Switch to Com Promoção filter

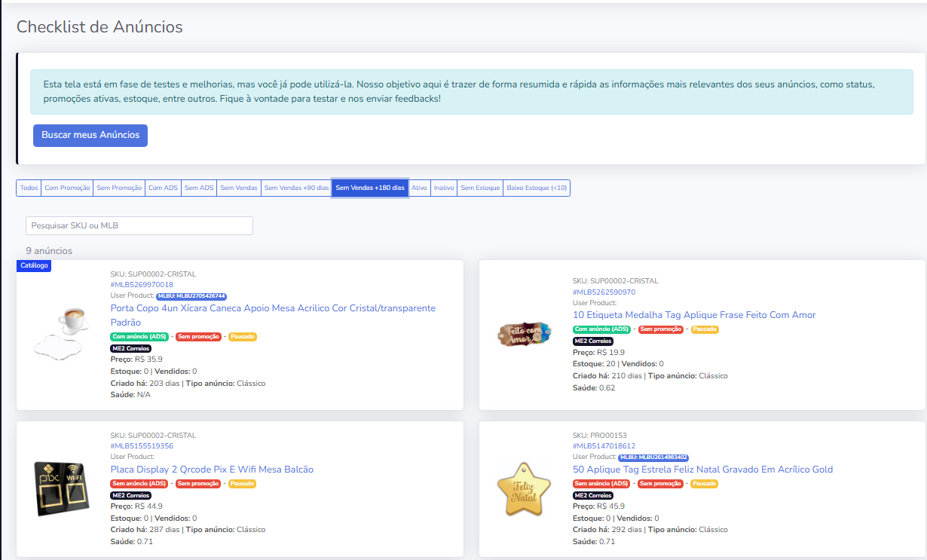pyautogui.click(x=67, y=188)
